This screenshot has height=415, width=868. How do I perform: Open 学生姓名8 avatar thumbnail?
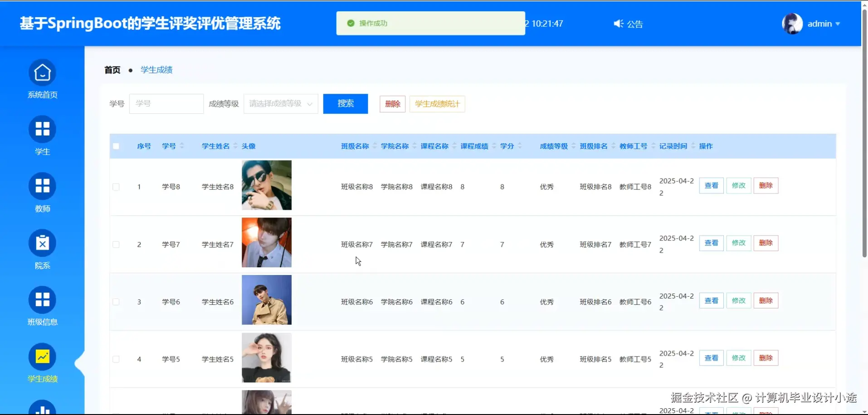[267, 185]
